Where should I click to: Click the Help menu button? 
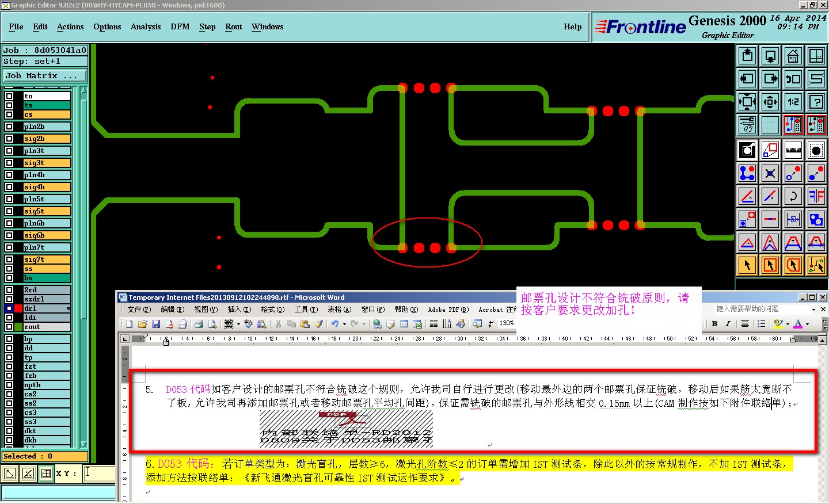(573, 26)
